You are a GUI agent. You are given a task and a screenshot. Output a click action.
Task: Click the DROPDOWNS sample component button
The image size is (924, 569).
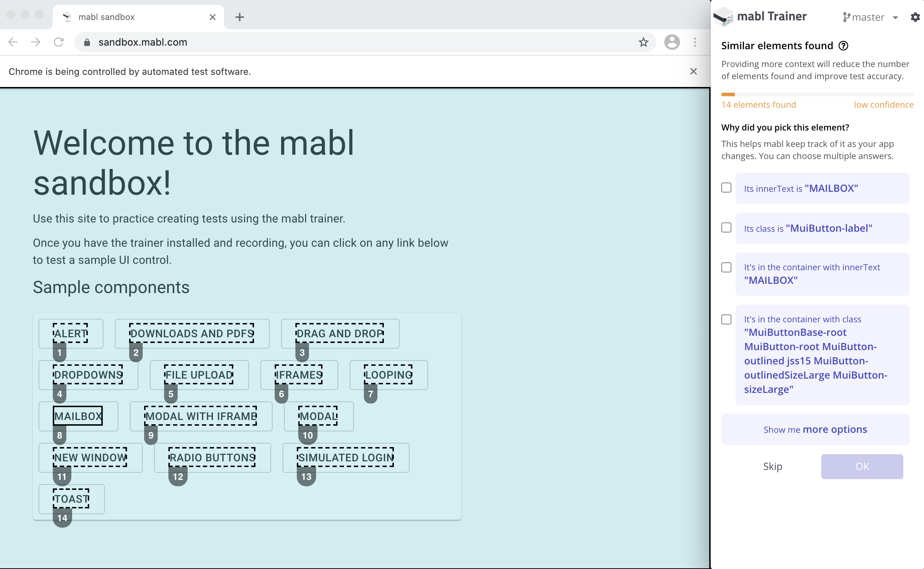pyautogui.click(x=88, y=375)
